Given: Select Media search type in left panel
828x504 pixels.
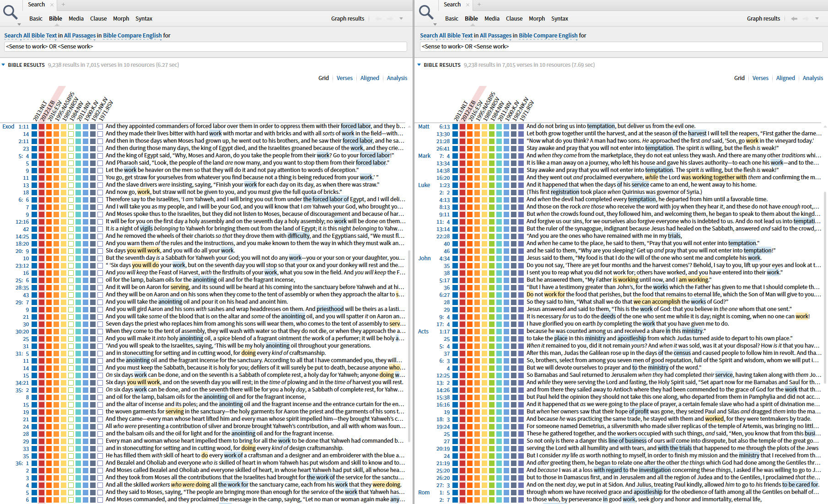Looking at the screenshot, I should (76, 19).
